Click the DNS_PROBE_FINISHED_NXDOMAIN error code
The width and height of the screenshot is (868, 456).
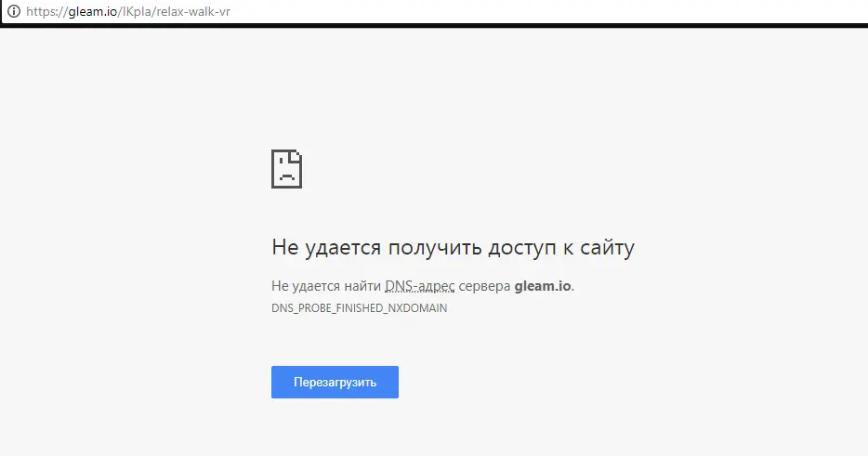pyautogui.click(x=360, y=308)
